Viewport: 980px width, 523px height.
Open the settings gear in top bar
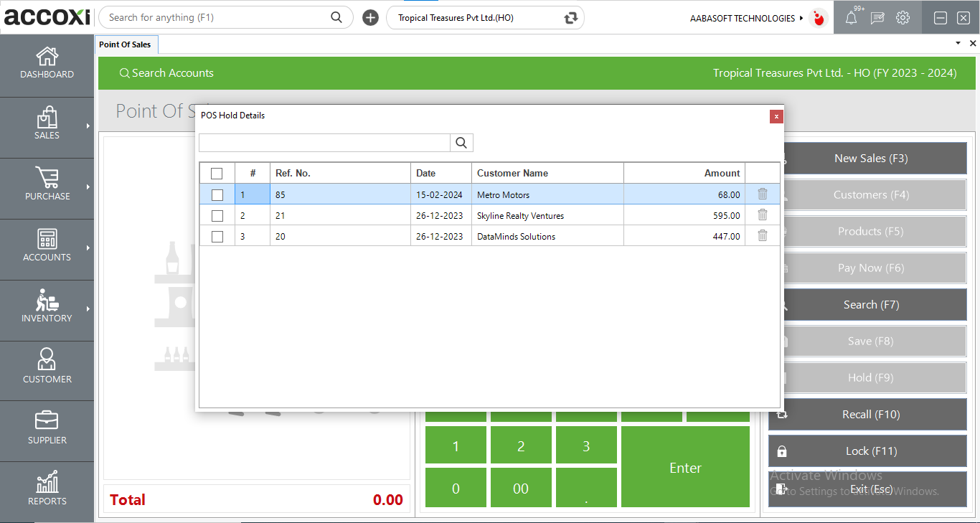tap(903, 18)
